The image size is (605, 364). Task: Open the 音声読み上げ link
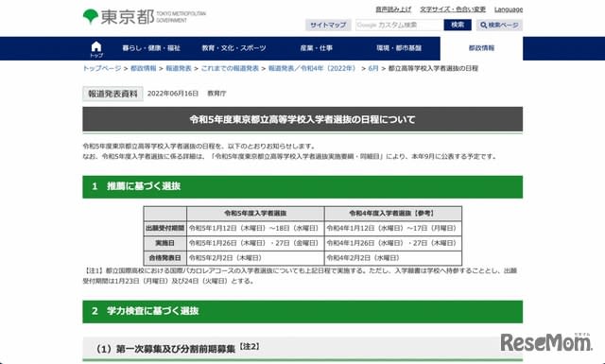[x=393, y=9]
